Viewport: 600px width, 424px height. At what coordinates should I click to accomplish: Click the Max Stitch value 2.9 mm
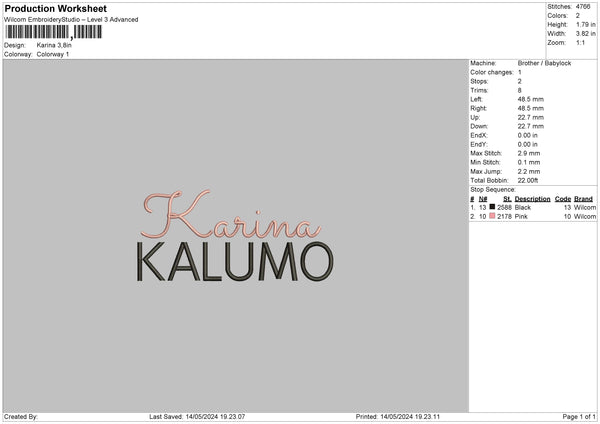click(529, 153)
